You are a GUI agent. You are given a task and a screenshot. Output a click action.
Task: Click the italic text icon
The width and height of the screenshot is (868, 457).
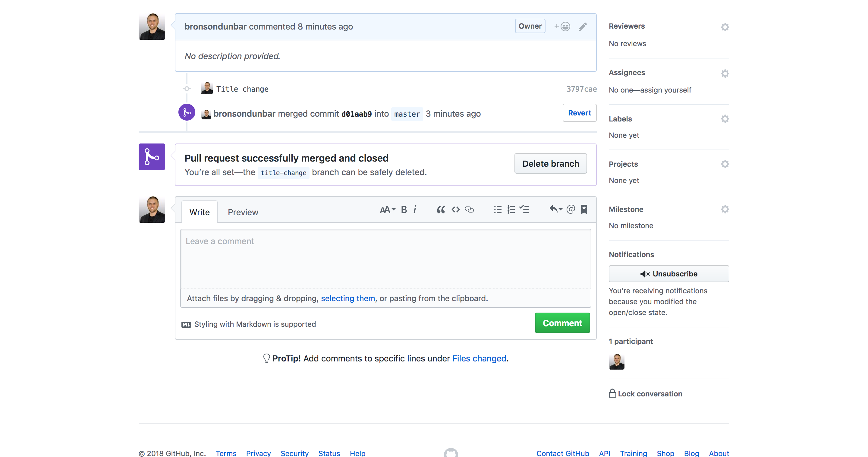tap(415, 210)
